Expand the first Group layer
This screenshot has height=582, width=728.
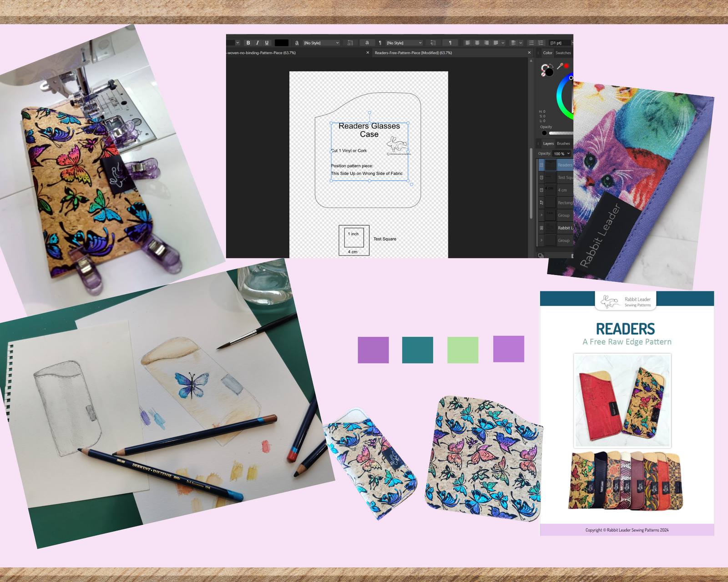click(541, 215)
